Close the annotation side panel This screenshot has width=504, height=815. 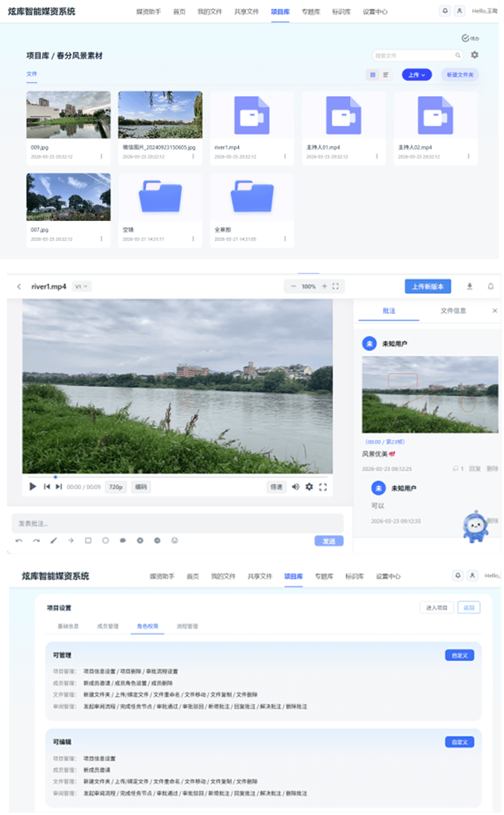pyautogui.click(x=495, y=311)
